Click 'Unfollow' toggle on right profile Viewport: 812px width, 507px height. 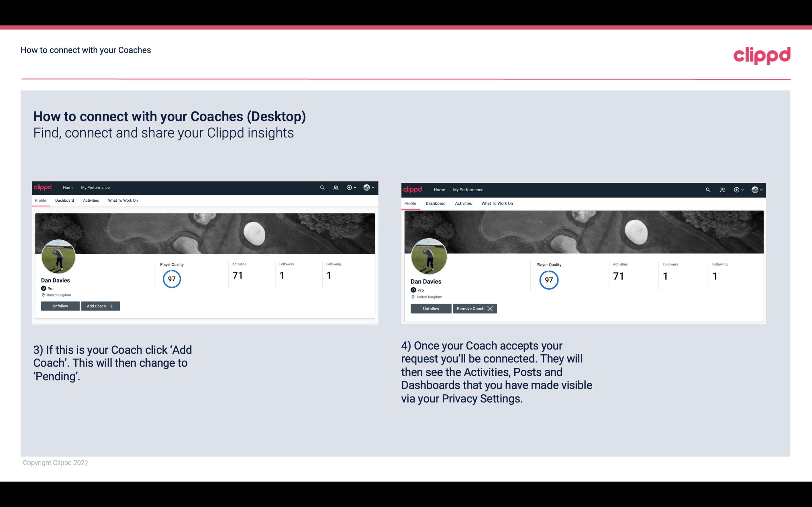click(431, 308)
